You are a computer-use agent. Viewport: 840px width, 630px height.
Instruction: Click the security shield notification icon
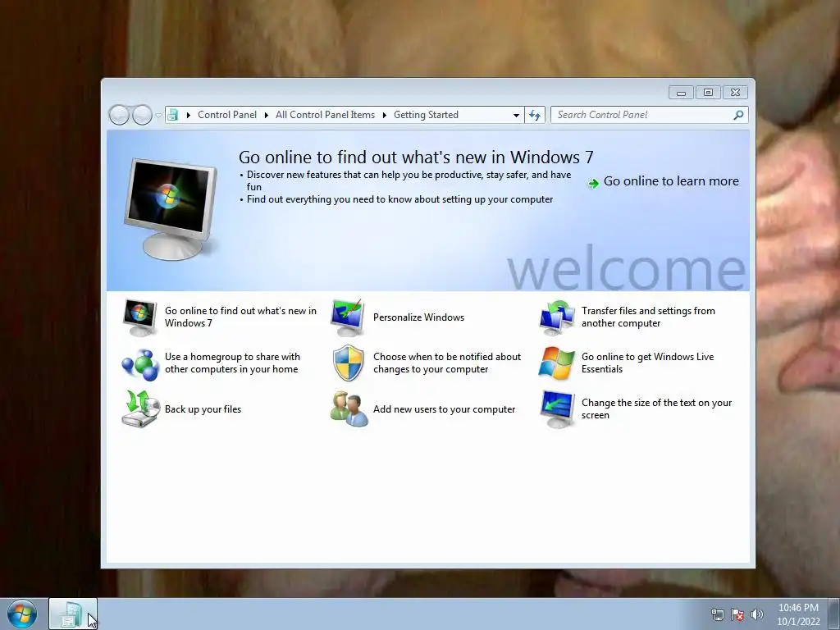(x=348, y=363)
